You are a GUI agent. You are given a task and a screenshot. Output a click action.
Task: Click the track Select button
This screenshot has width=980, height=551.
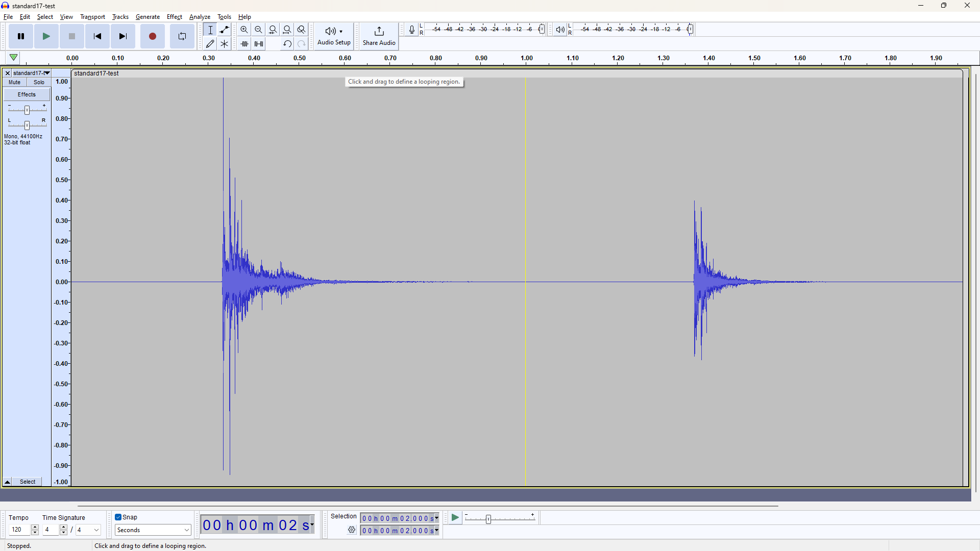pos(28,482)
